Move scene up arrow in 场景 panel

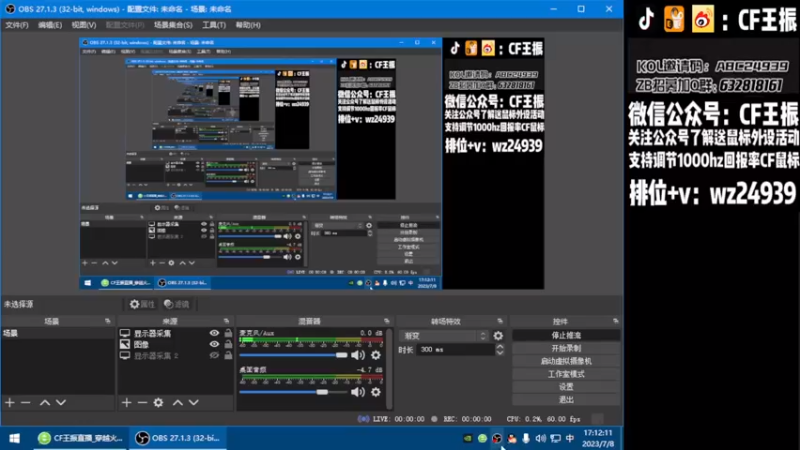[45, 403]
